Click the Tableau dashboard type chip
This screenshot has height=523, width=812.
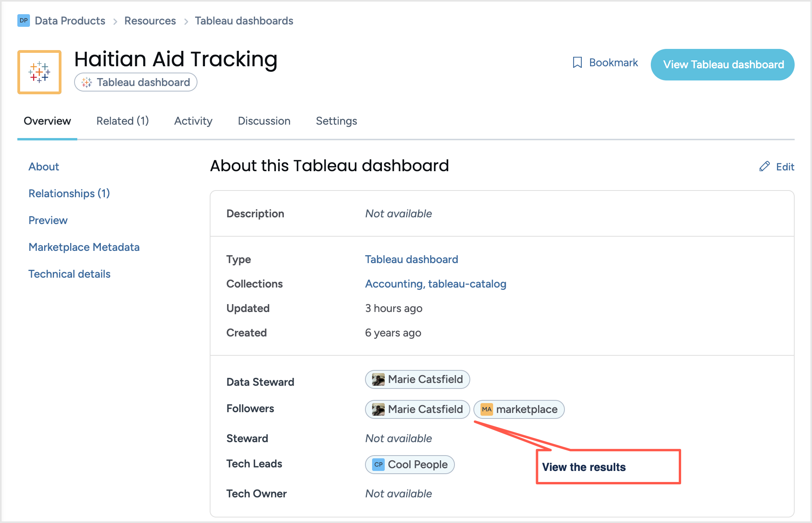point(136,82)
